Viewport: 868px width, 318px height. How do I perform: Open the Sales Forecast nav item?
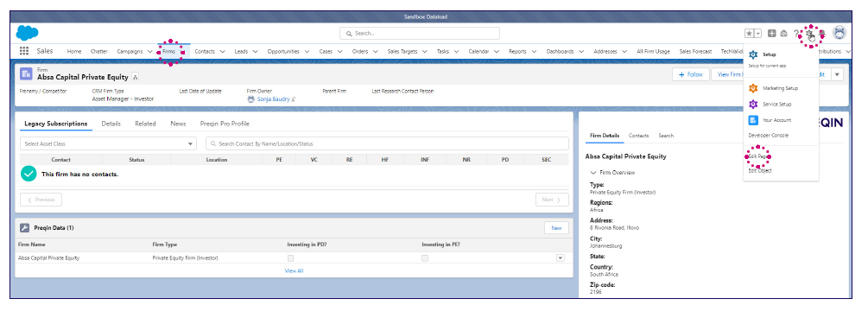696,52
